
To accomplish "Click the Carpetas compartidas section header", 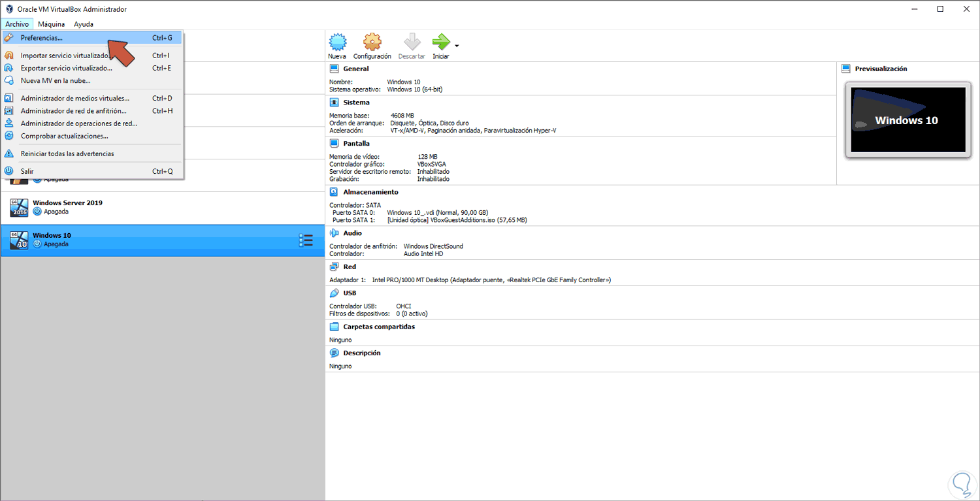I will click(x=379, y=327).
